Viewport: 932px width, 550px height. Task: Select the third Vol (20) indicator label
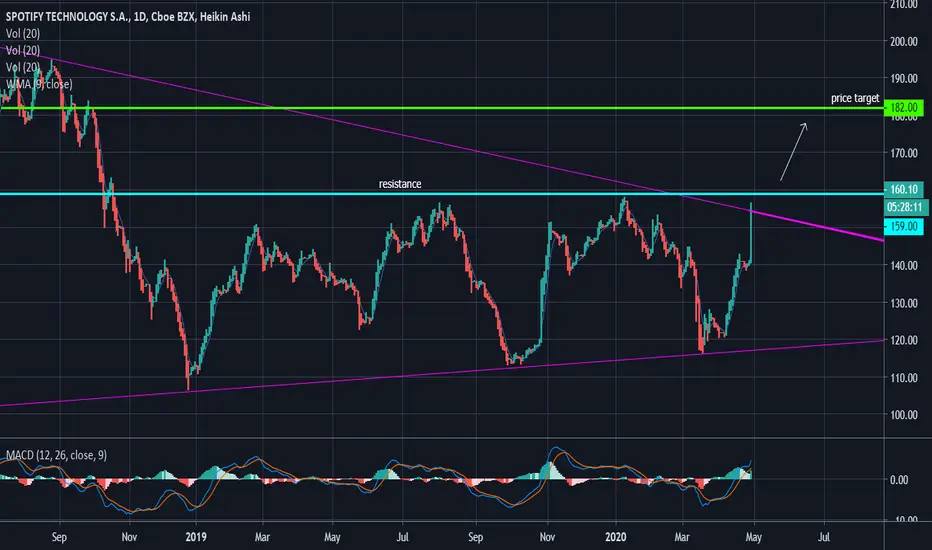[x=23, y=67]
